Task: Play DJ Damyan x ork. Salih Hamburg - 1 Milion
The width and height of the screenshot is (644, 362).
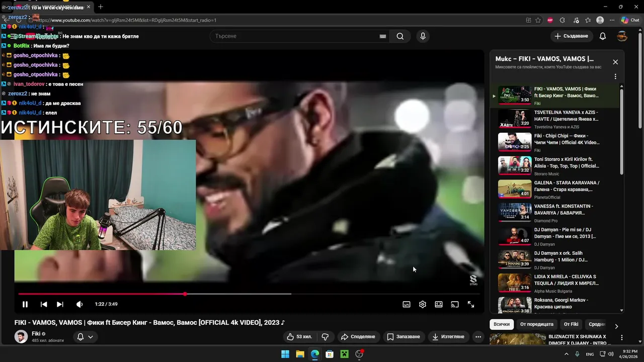Action: pyautogui.click(x=555, y=259)
